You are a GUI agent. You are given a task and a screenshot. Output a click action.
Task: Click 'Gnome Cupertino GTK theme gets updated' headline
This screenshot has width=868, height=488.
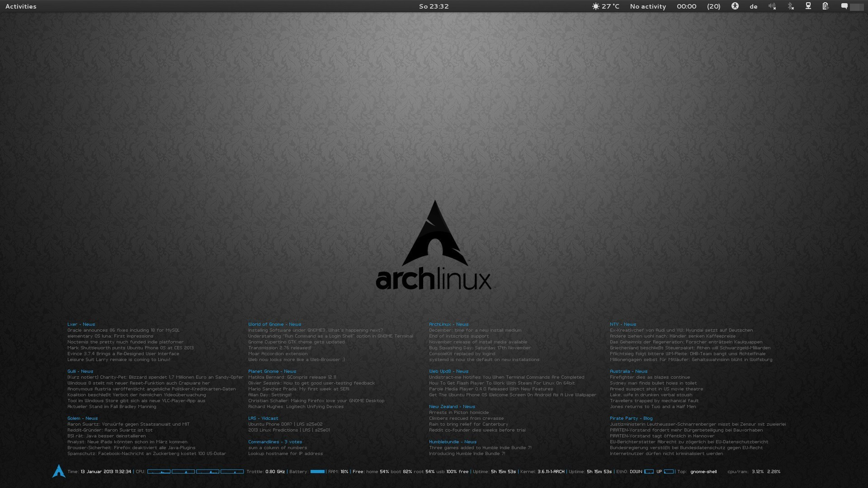tap(296, 342)
